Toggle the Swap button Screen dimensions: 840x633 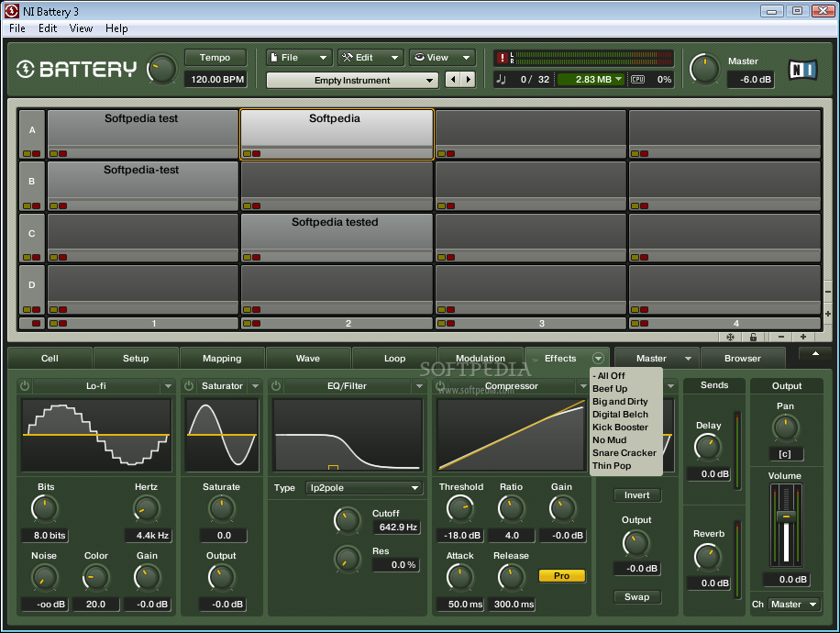point(636,596)
